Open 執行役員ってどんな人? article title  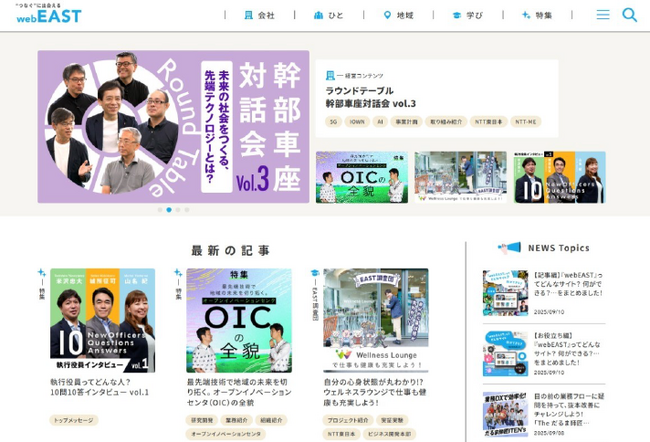click(99, 387)
